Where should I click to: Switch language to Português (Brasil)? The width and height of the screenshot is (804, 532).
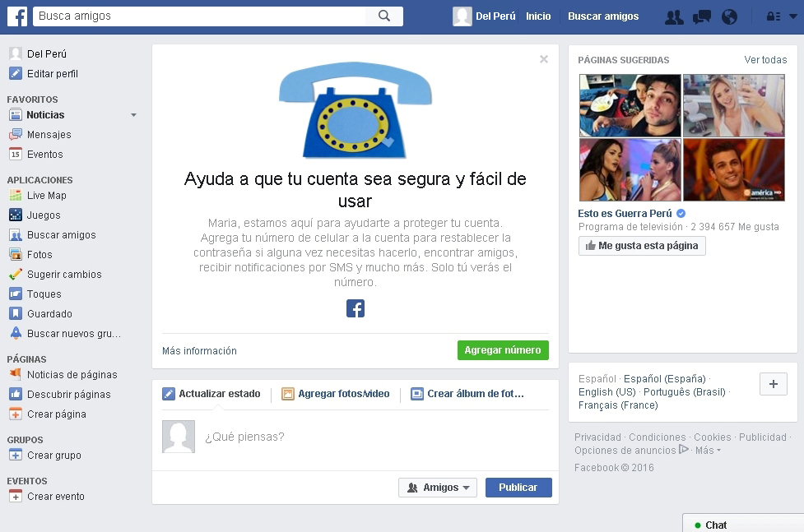684,392
